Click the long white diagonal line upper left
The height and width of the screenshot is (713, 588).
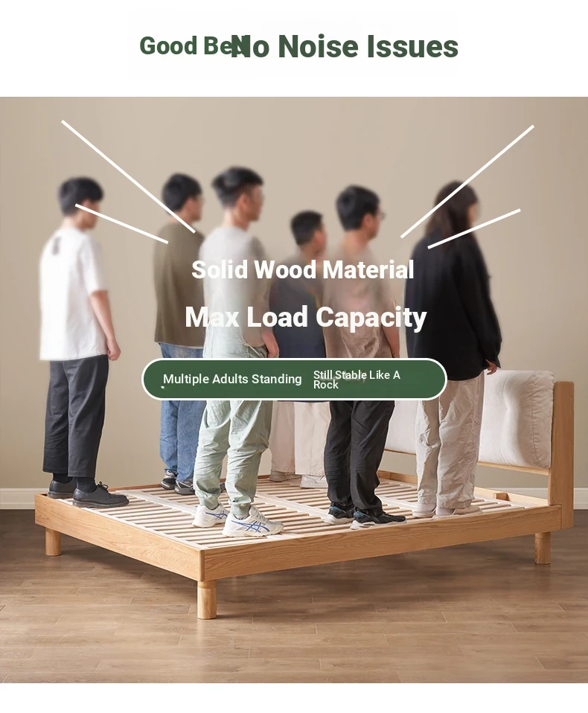click(129, 177)
